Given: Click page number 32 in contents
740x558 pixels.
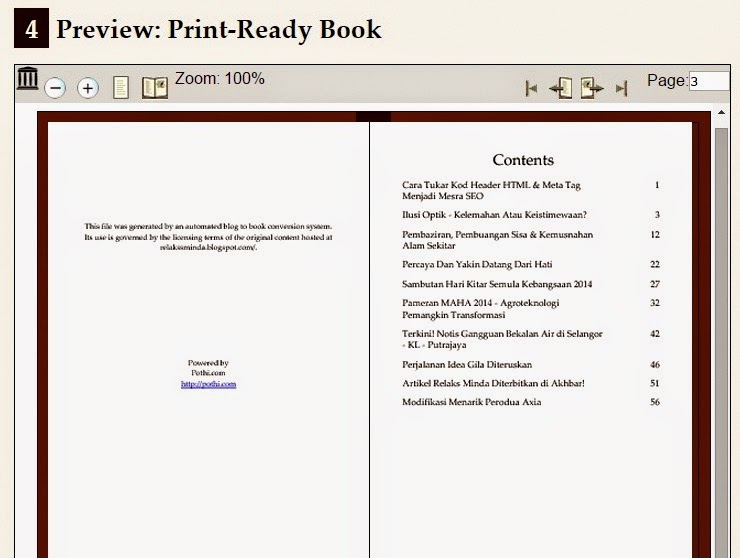Looking at the screenshot, I should tap(655, 303).
